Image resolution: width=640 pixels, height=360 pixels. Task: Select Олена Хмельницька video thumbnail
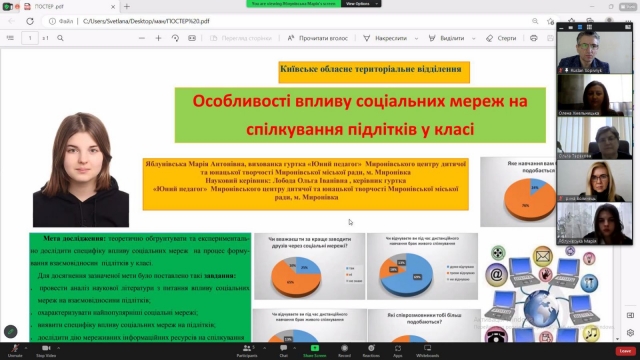click(595, 95)
